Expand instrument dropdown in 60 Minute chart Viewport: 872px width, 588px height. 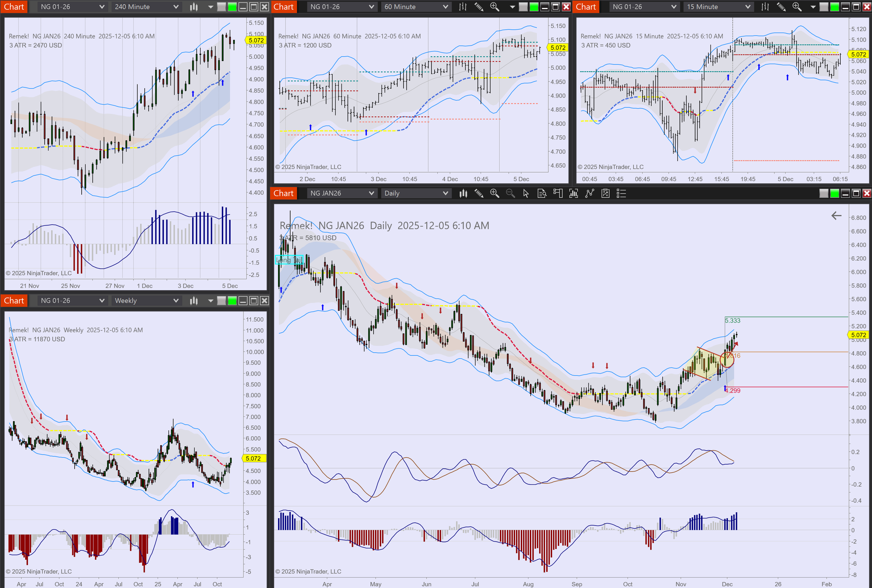pyautogui.click(x=342, y=7)
